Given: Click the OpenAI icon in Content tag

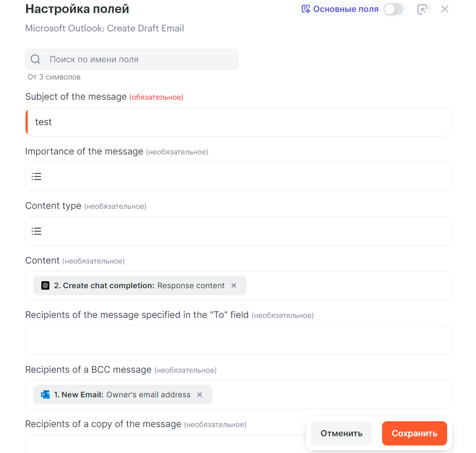Looking at the screenshot, I should tap(45, 285).
